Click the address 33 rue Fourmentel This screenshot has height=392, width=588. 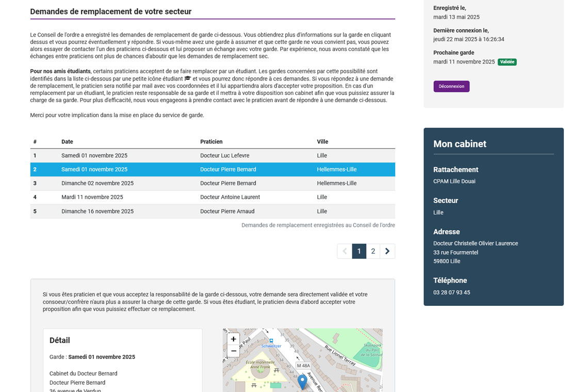pos(455,252)
